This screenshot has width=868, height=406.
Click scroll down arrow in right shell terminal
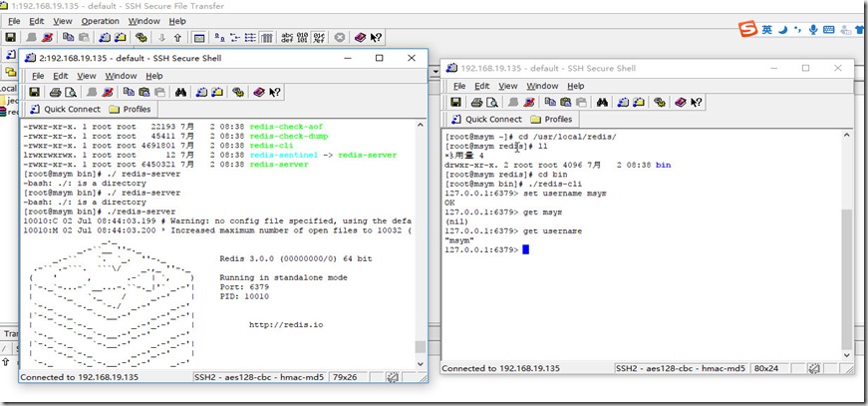pyautogui.click(x=847, y=354)
